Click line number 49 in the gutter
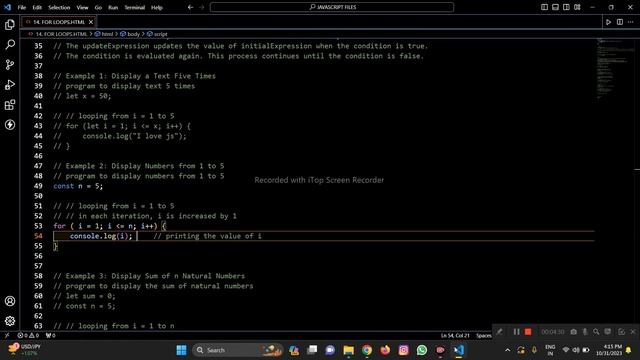 click(x=38, y=186)
